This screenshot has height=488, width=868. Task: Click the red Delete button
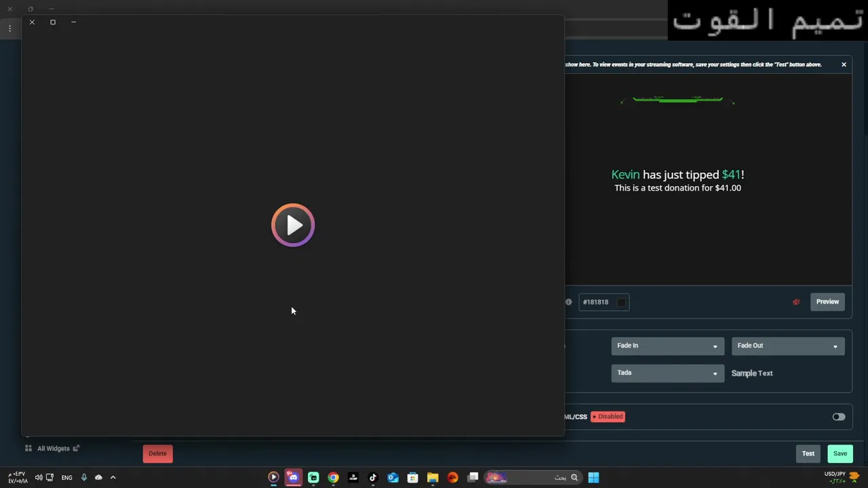click(158, 453)
